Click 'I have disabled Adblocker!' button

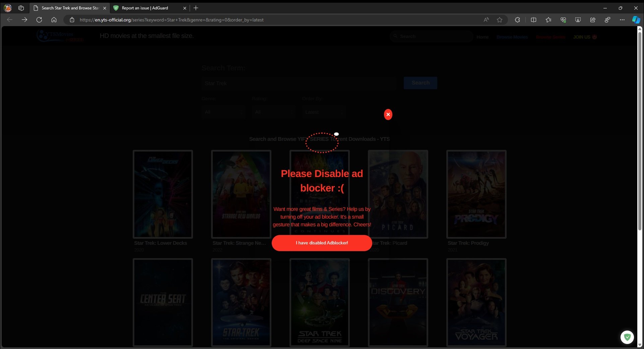[322, 243]
